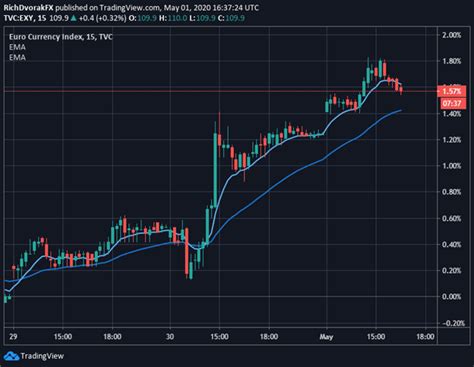The width and height of the screenshot is (474, 367).
Task: Click the RichDvorakFX author name
Action: coord(28,8)
